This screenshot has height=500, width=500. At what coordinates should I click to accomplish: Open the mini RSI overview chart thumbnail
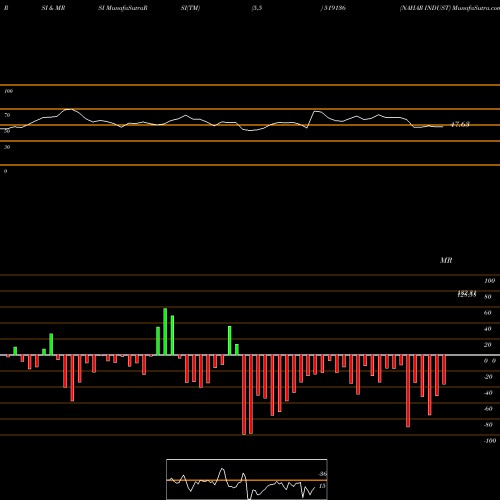247,479
